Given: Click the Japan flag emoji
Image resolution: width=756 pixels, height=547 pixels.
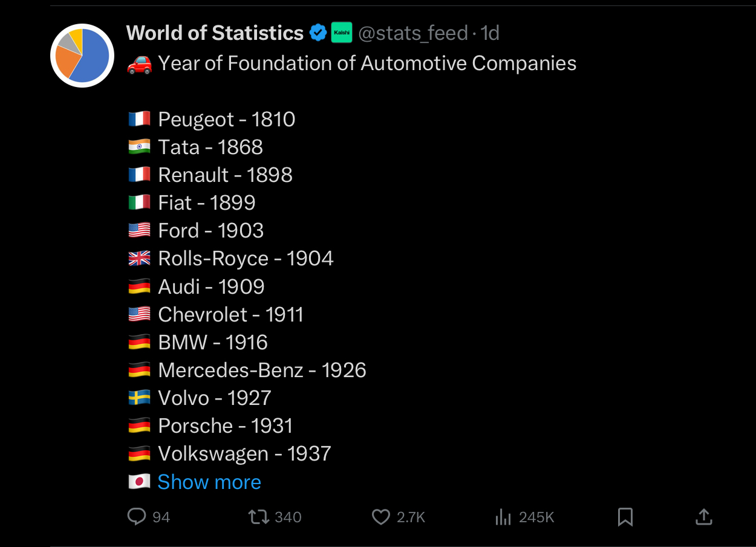Looking at the screenshot, I should pos(139,482).
